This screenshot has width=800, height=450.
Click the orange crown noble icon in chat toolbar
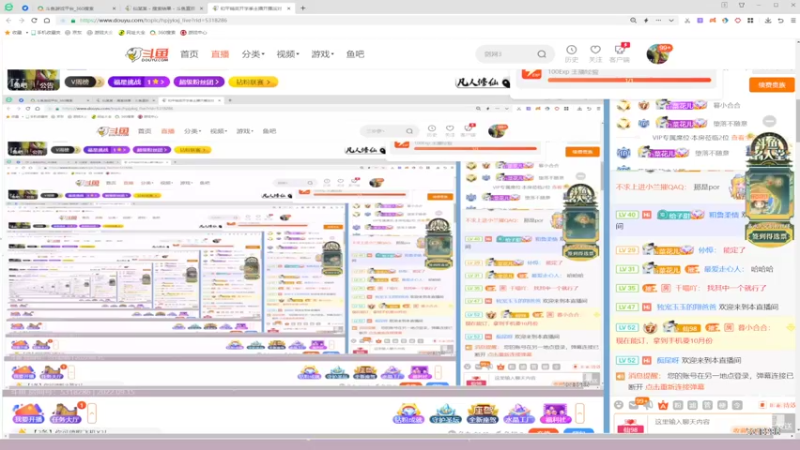tap(663, 405)
